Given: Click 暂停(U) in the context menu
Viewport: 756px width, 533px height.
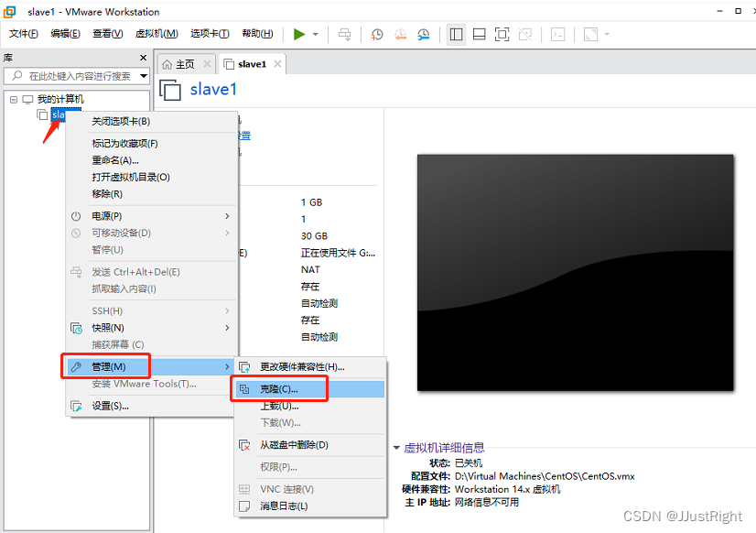Looking at the screenshot, I should pyautogui.click(x=152, y=250).
